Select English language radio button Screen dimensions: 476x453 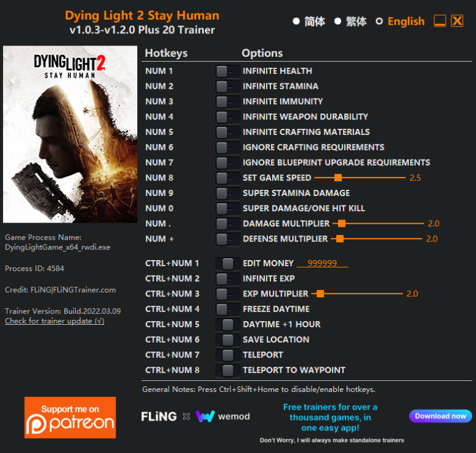click(379, 22)
